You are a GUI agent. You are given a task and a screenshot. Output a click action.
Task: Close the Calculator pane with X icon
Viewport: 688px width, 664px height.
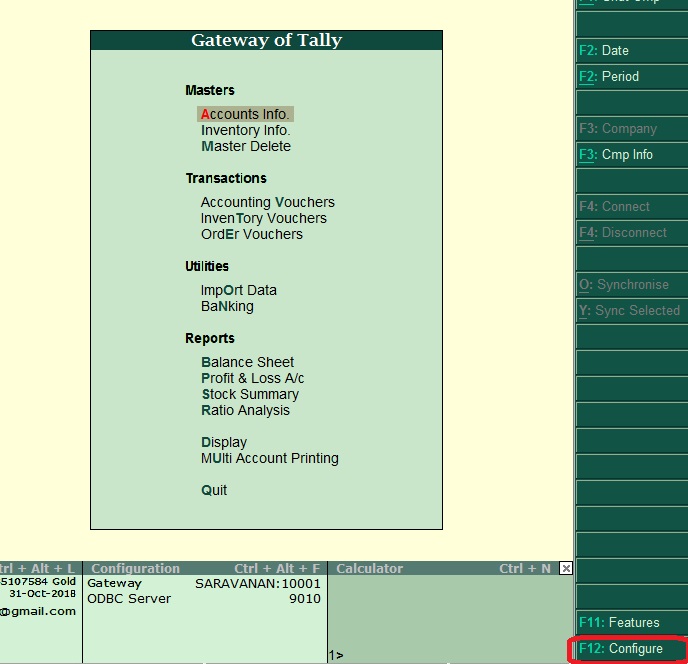coord(566,568)
